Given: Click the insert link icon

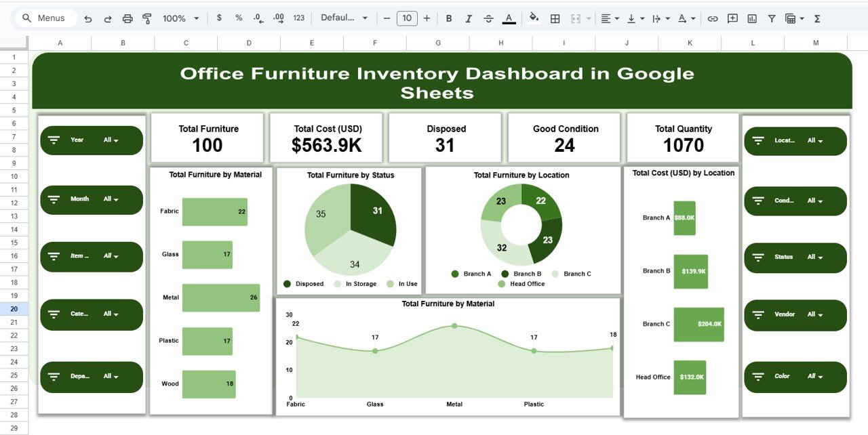Looking at the screenshot, I should pos(713,18).
